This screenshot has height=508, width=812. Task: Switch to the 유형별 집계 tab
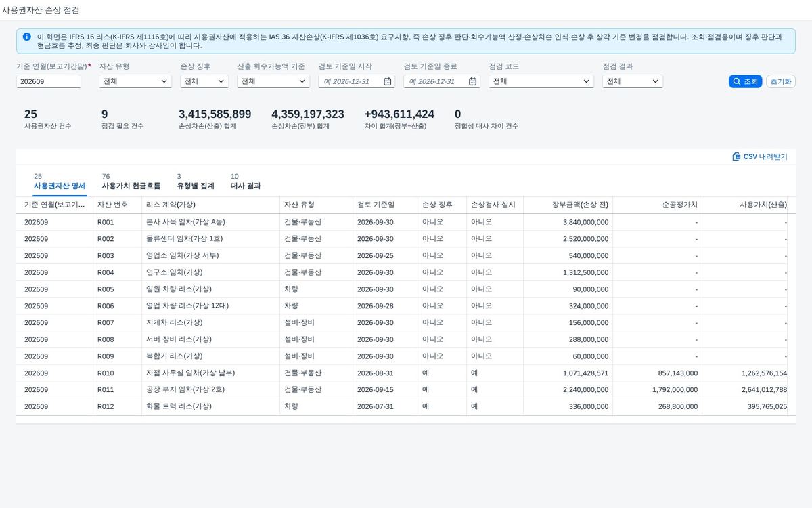(x=196, y=182)
